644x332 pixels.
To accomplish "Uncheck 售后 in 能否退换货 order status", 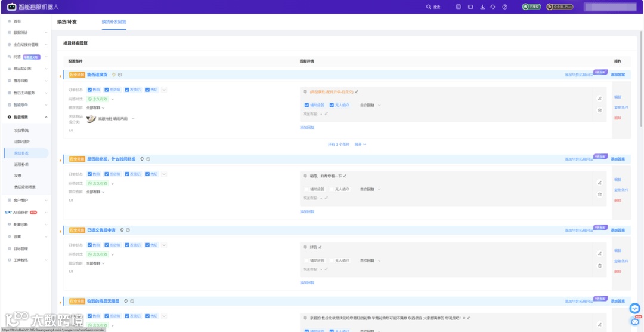I will pyautogui.click(x=147, y=90).
